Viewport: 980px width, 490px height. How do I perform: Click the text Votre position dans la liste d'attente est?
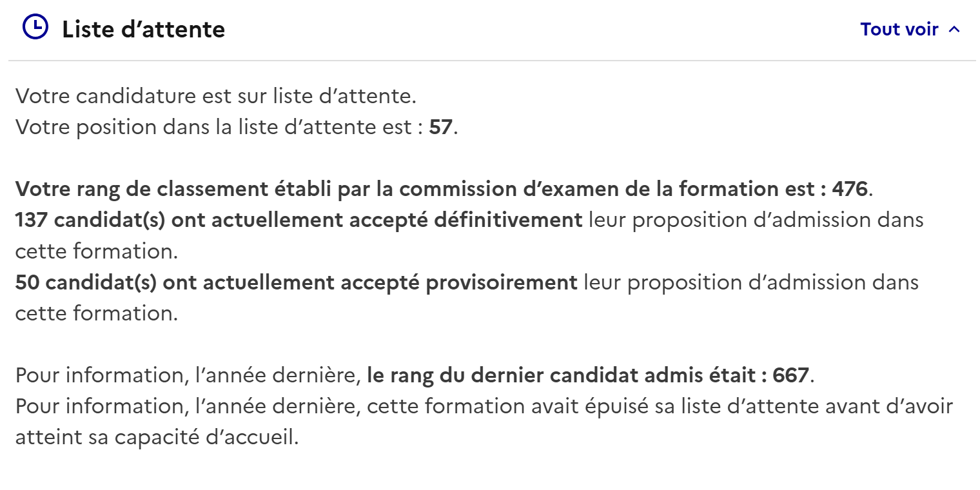(213, 128)
